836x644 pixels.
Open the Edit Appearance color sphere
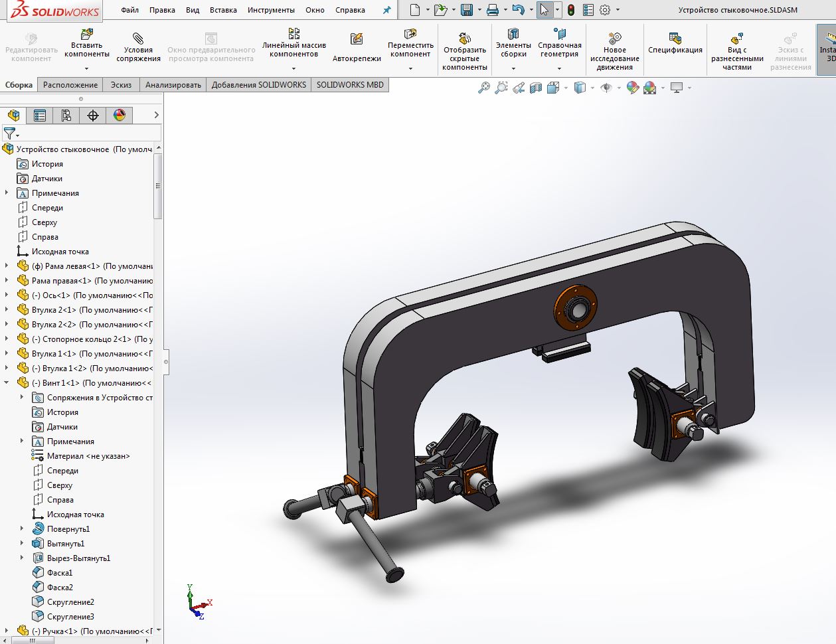coord(632,88)
